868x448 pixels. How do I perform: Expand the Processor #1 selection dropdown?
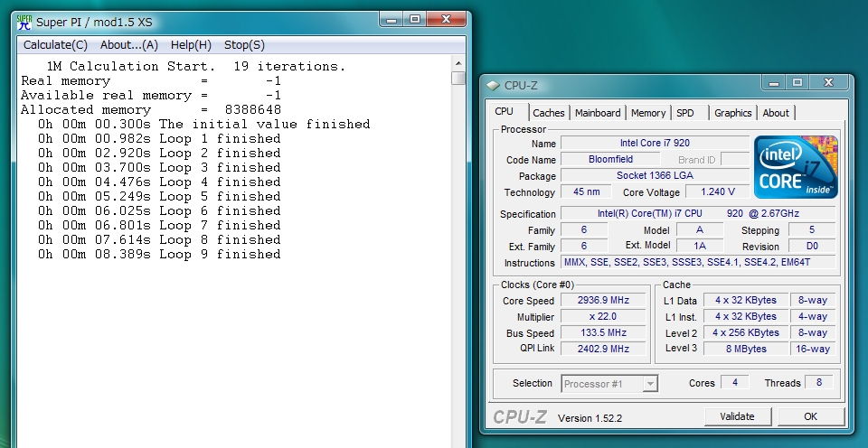point(649,384)
